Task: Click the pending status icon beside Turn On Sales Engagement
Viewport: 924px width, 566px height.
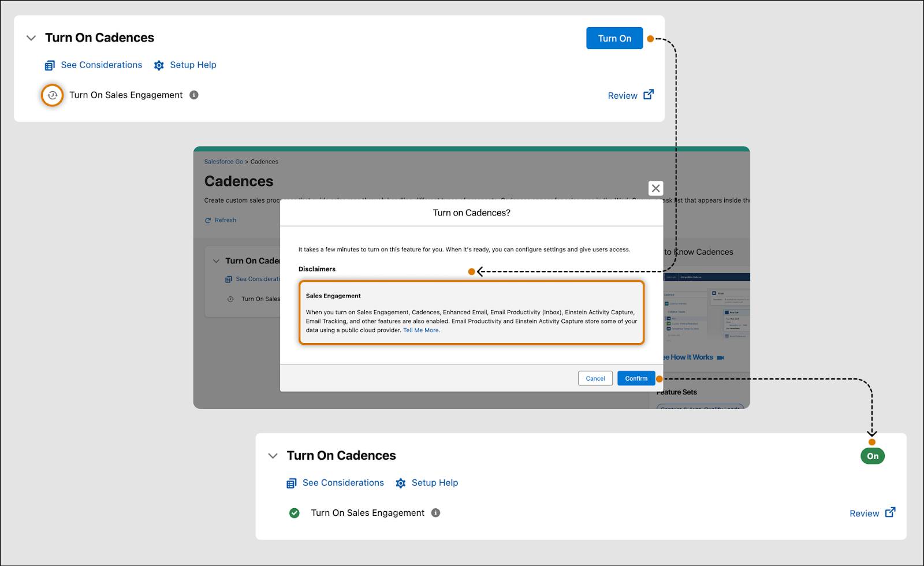Action: [52, 95]
